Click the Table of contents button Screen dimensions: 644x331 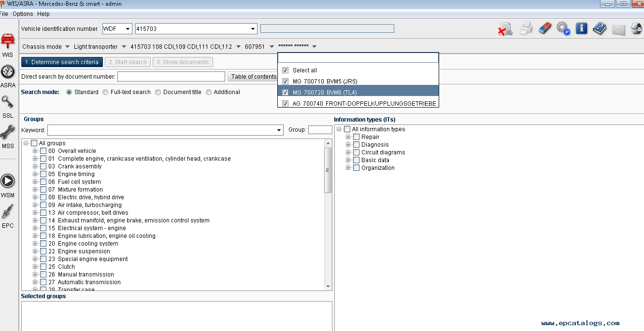point(253,77)
